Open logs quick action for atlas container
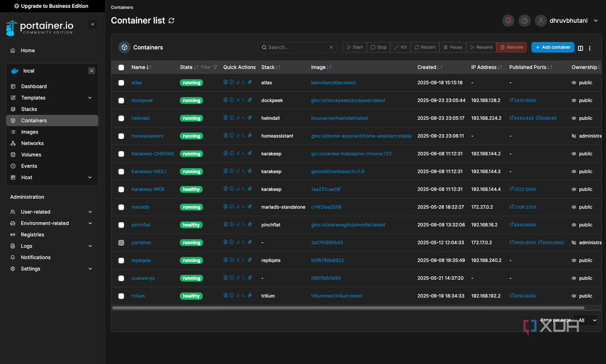Viewport: 606px width, 364px height. coord(225,82)
